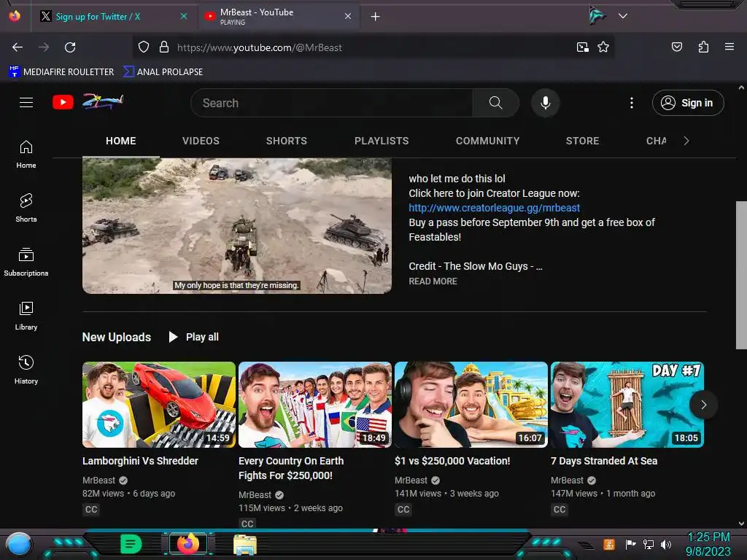Open Shorts in the sidebar

(26, 208)
